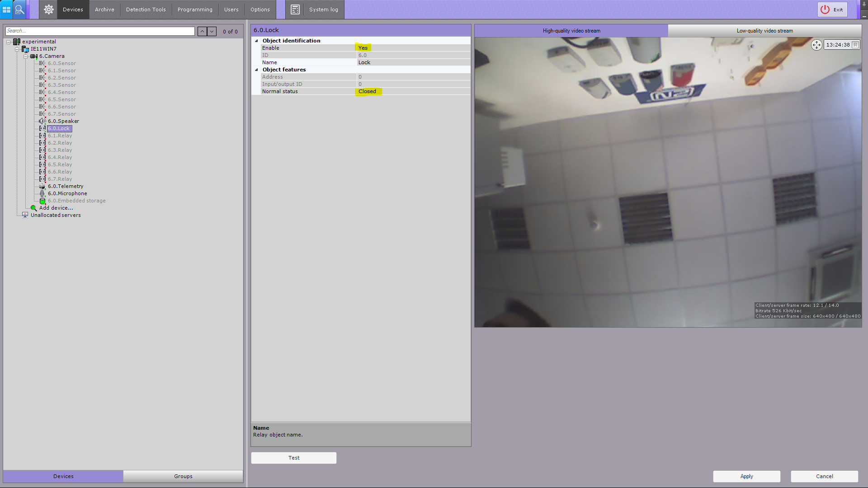Screen dimensions: 868x488
Task: Click the System log document icon
Action: 295,9
